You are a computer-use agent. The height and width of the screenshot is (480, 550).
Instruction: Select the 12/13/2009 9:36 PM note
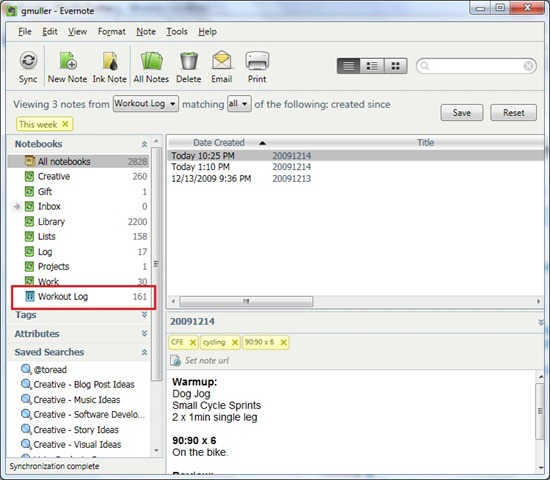(356, 179)
